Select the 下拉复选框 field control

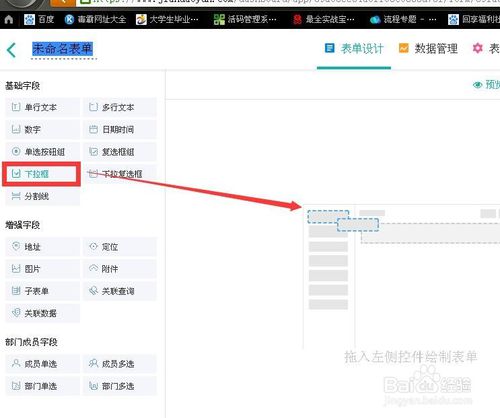pos(120,174)
